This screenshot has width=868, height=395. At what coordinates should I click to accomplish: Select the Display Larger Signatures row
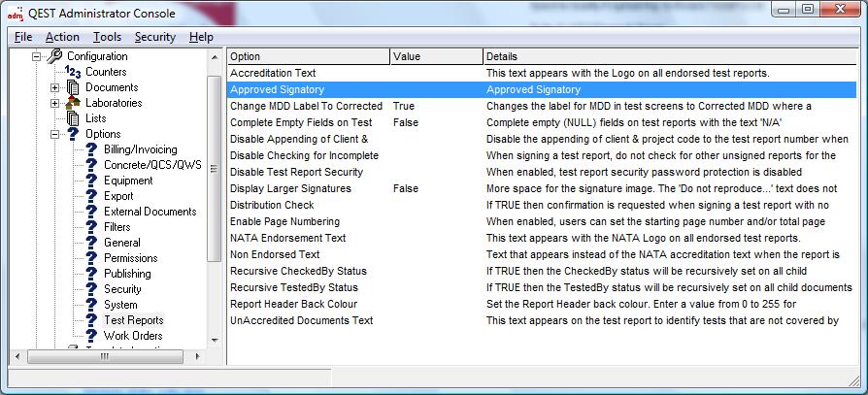tap(290, 189)
